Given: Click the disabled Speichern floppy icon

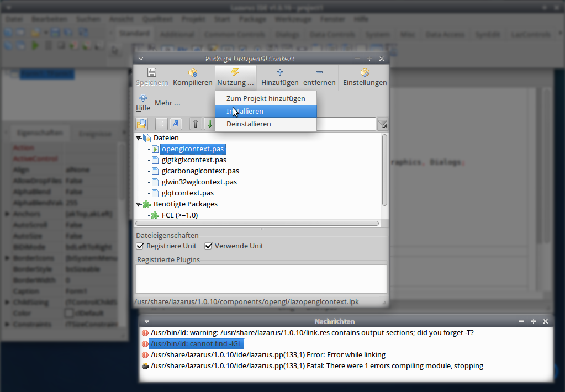Looking at the screenshot, I should (x=152, y=72).
